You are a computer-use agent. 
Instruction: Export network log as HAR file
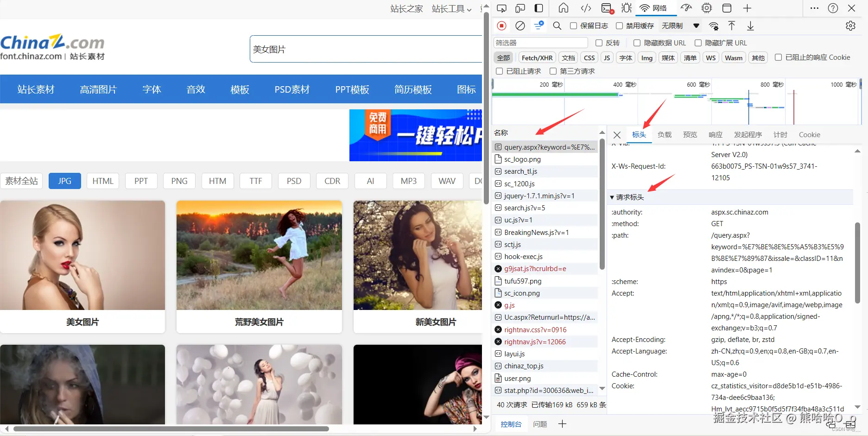[750, 26]
